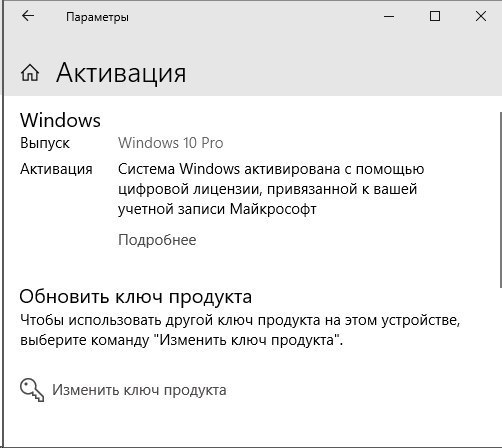This screenshot has height=448, width=502.
Task: Click the Активация row label
Action: point(56,169)
